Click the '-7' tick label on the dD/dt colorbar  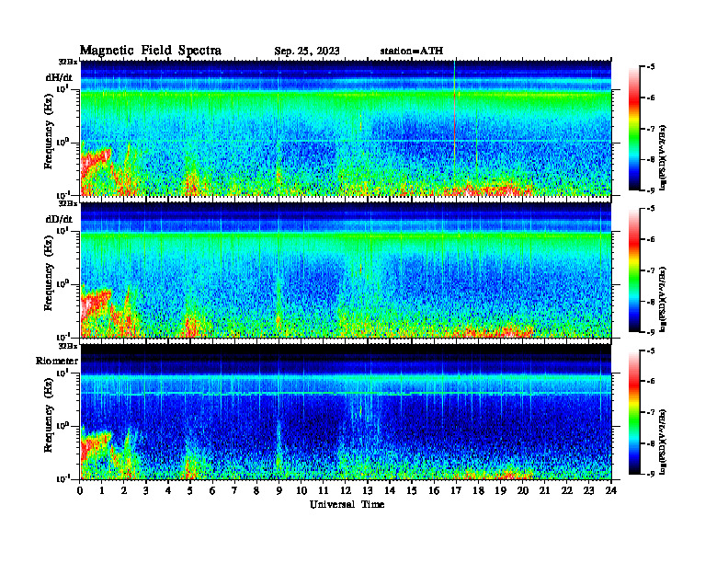click(x=651, y=270)
